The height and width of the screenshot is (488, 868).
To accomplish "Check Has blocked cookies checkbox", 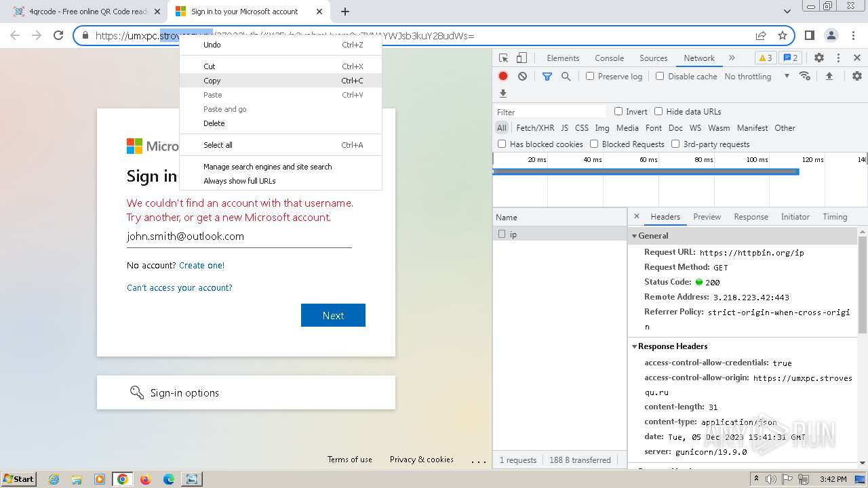I will pyautogui.click(x=502, y=144).
